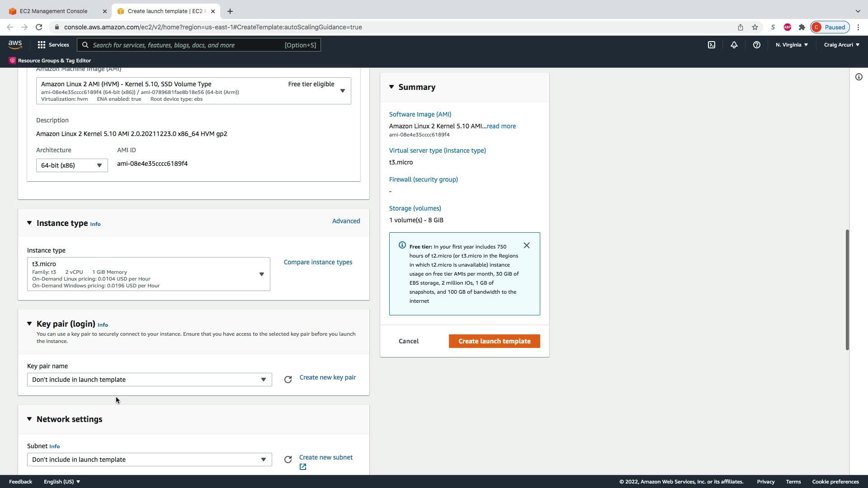Open the t3.micro instance type dropdown

[x=149, y=274]
